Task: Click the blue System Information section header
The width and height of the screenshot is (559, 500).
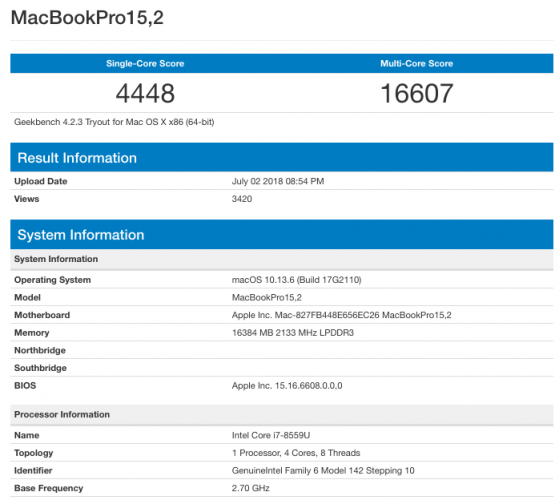Action: (282, 234)
